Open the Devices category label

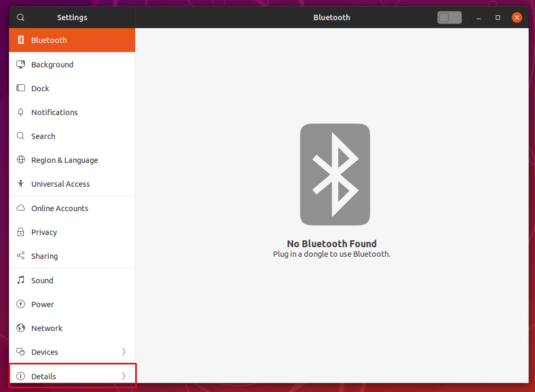click(x=45, y=352)
